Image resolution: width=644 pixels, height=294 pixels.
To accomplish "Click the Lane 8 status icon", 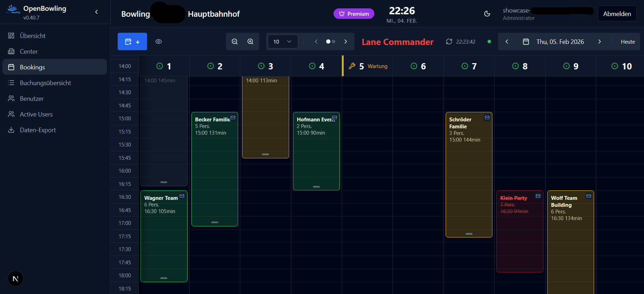I will pyautogui.click(x=515, y=66).
